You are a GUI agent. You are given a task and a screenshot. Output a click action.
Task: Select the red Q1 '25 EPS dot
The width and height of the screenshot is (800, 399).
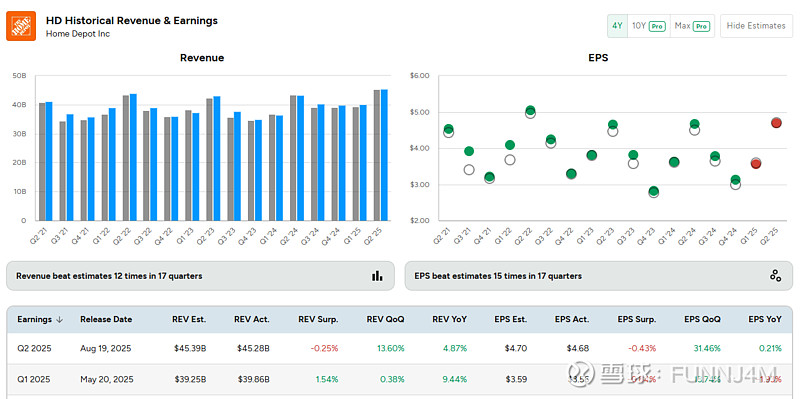756,163
